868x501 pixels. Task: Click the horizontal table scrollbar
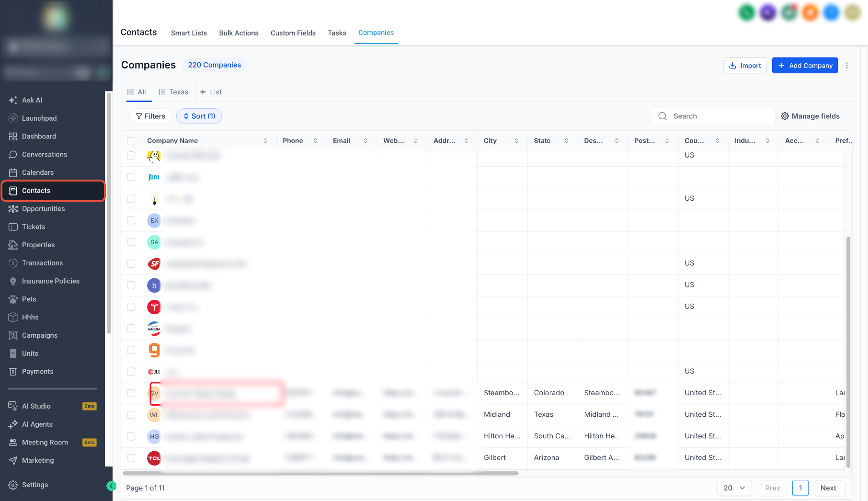click(320, 473)
